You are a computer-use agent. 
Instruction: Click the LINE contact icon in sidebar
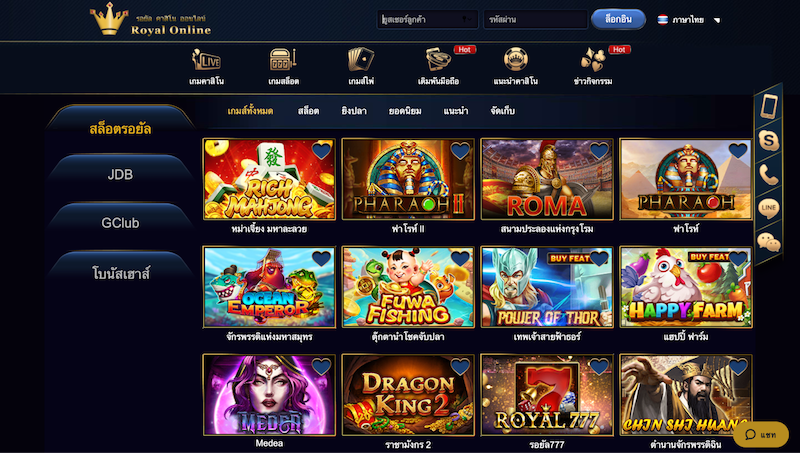tap(768, 208)
